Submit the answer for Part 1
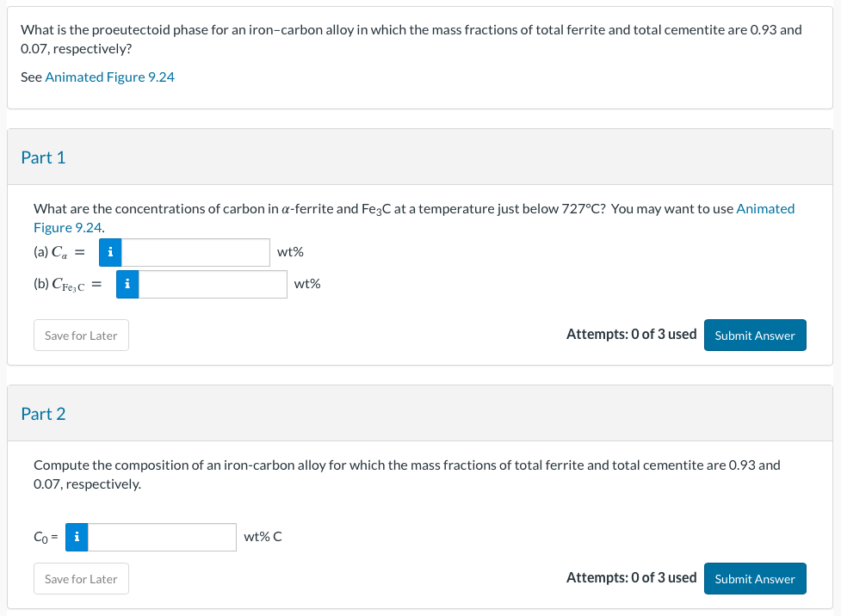841x616 pixels. [x=755, y=336]
